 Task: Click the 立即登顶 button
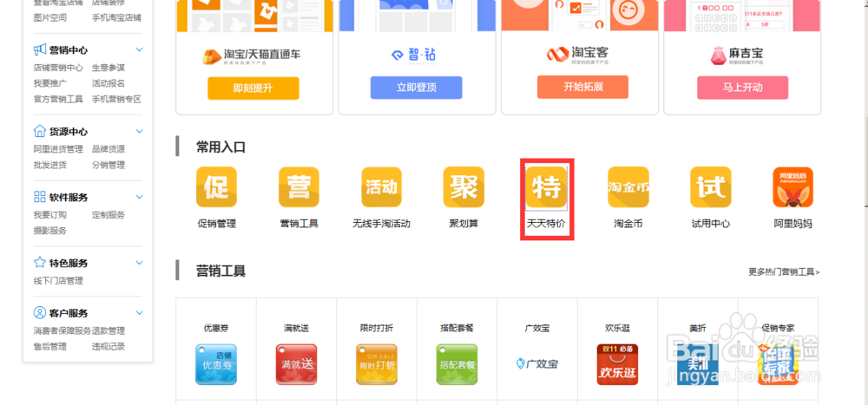click(417, 88)
